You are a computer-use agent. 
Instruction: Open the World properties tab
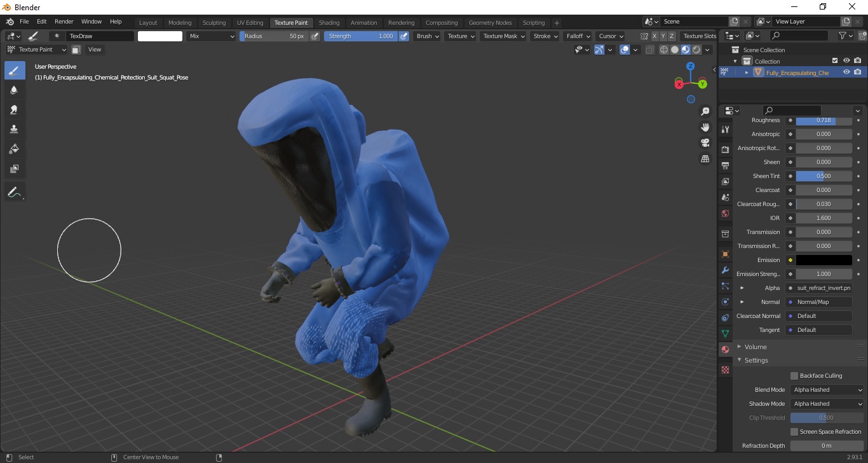[x=725, y=213]
